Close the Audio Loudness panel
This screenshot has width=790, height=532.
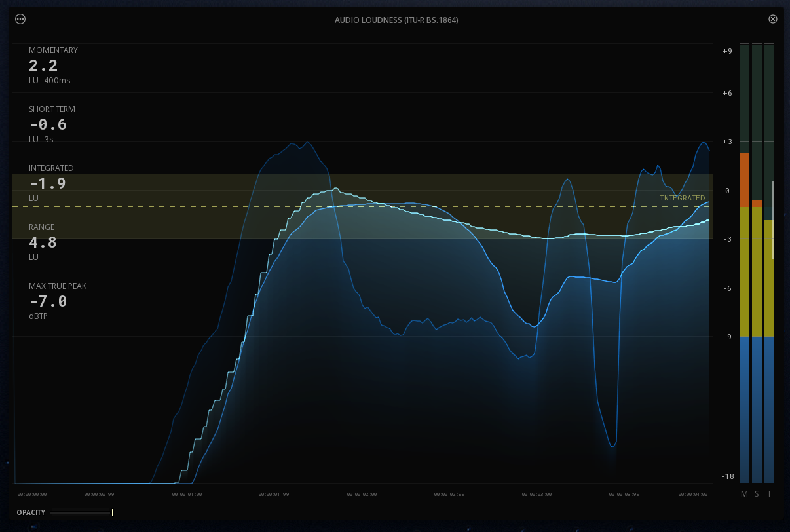(772, 19)
